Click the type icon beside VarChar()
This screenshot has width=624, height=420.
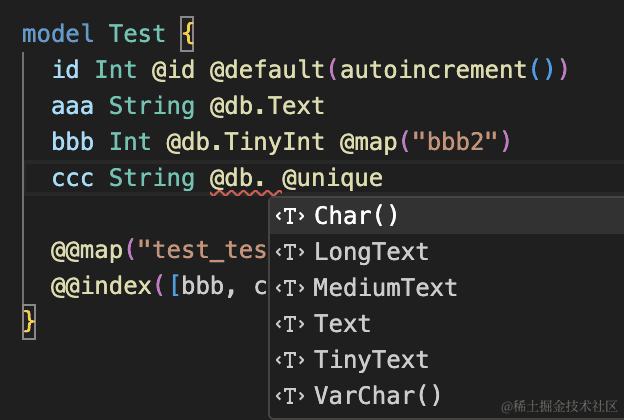[290, 396]
